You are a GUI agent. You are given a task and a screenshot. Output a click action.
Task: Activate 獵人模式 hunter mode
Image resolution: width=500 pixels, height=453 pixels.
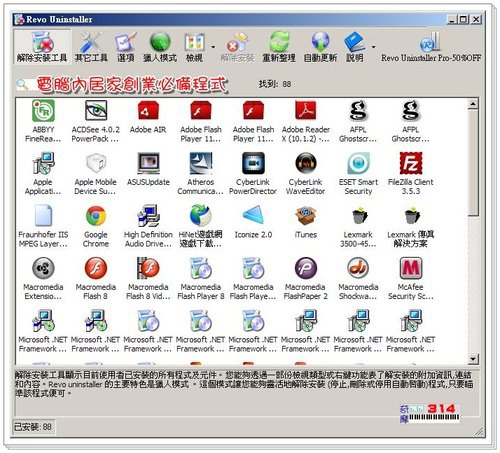pos(160,47)
